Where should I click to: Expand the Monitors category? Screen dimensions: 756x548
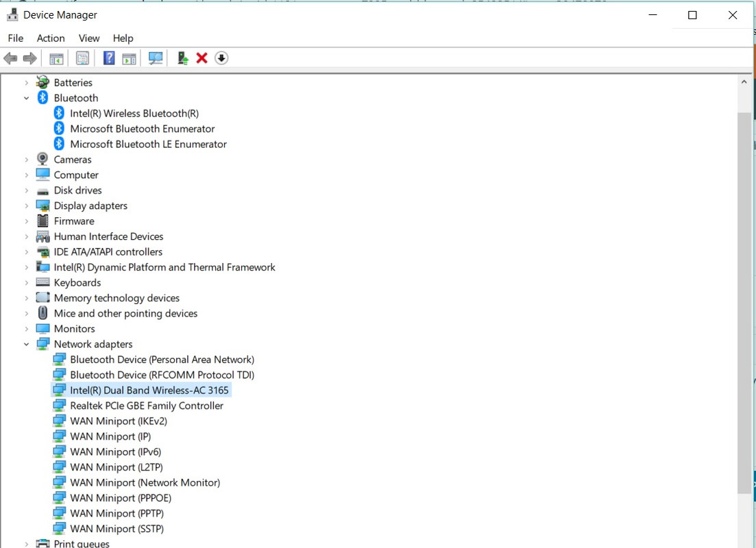click(27, 329)
